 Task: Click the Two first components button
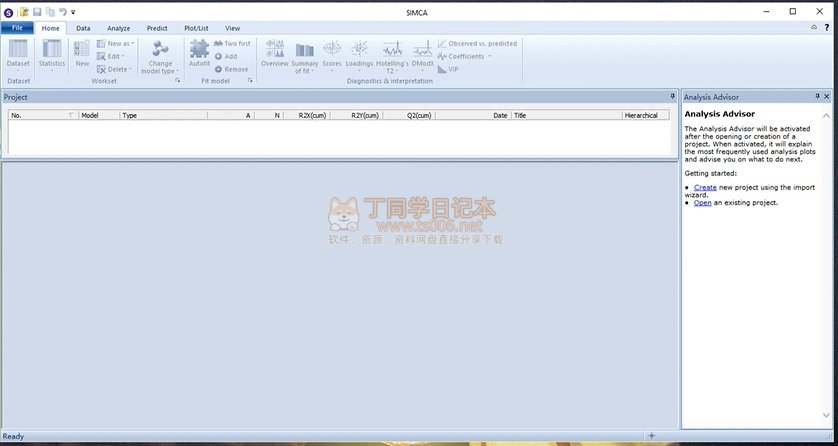click(x=232, y=43)
